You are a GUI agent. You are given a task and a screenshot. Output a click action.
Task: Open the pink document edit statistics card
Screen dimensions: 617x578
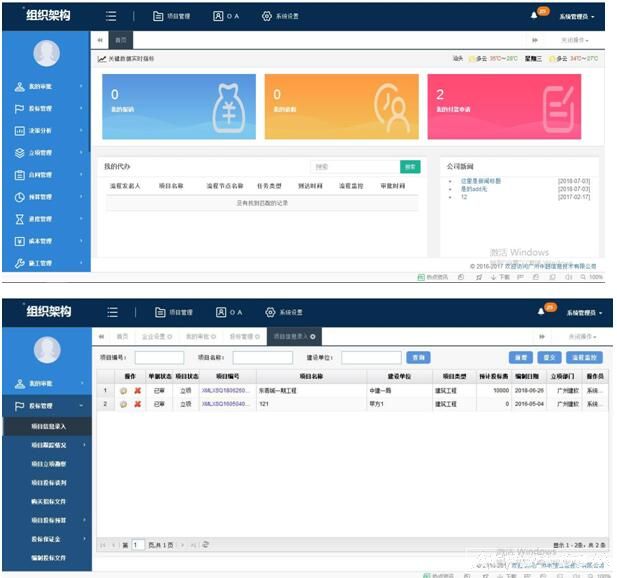[503, 106]
